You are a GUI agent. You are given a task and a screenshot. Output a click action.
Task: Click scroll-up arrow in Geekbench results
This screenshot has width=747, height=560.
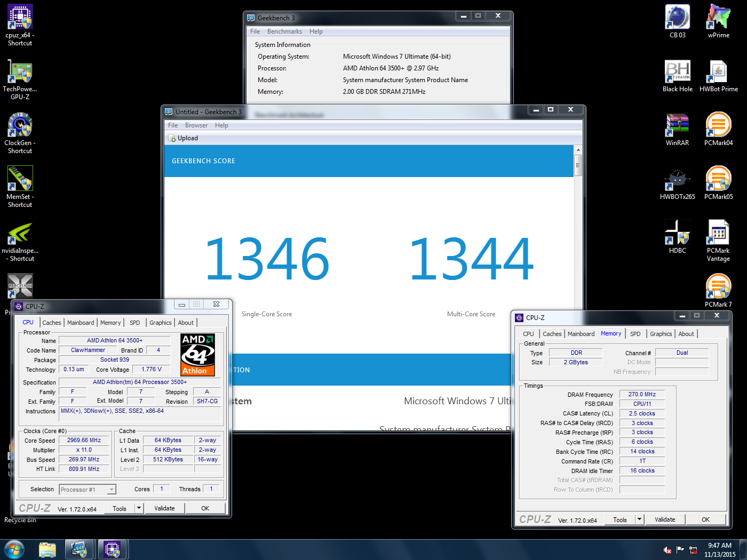pos(578,150)
